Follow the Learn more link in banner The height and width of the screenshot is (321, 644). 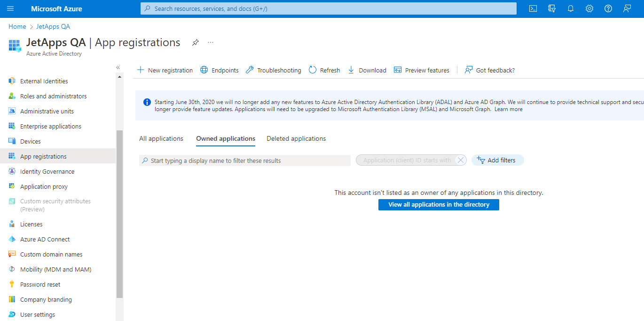click(509, 109)
